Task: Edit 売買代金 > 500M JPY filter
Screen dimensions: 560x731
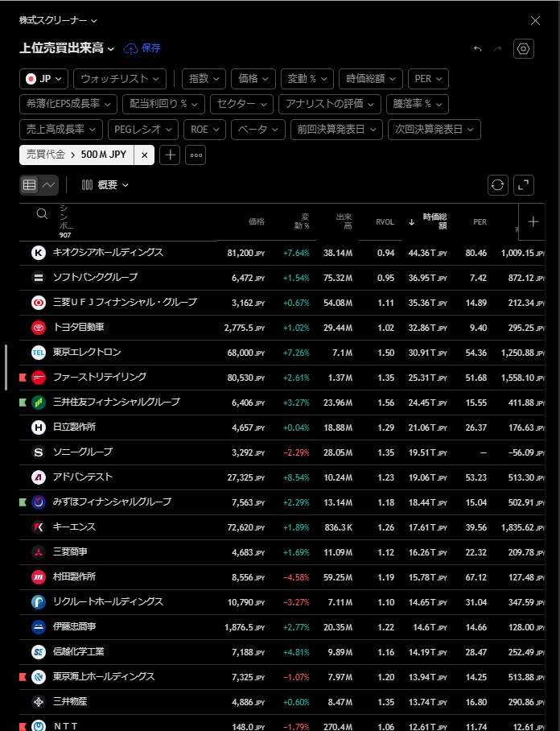Action: click(76, 155)
